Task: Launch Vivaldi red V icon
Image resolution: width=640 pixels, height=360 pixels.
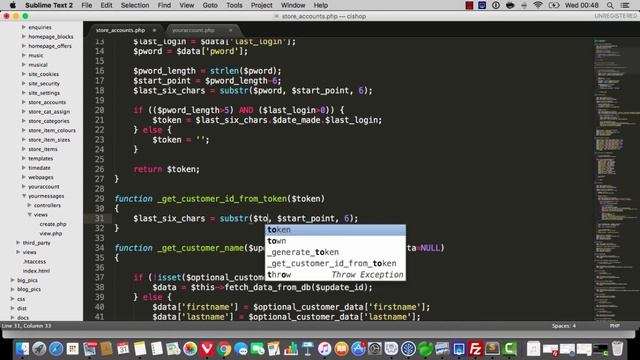Action: (207, 349)
